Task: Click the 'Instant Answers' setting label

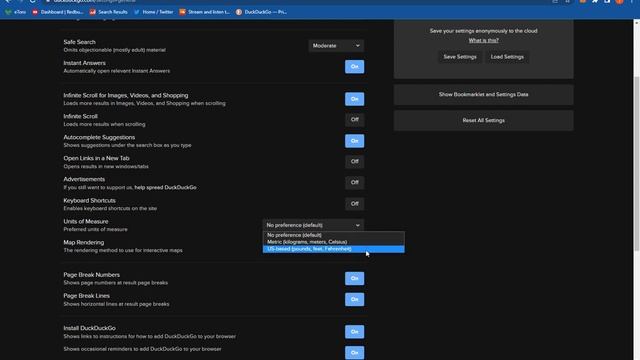Action: tap(84, 63)
